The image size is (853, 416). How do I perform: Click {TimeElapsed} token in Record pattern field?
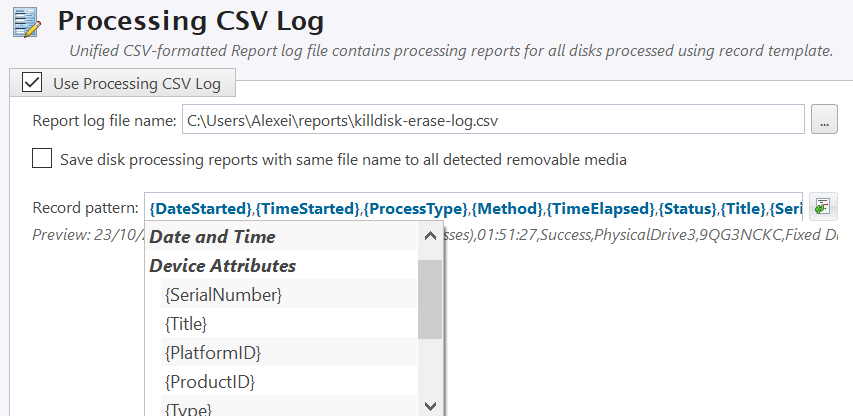[603, 208]
